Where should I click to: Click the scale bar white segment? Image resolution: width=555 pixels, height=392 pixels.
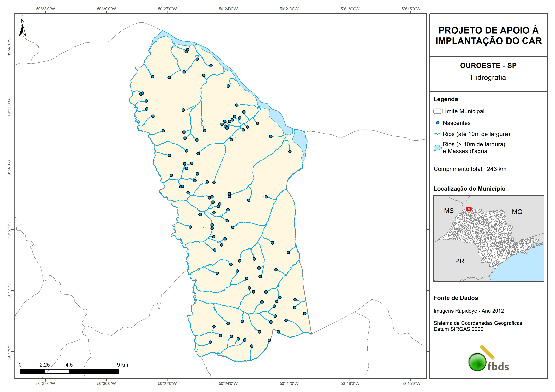(57, 371)
